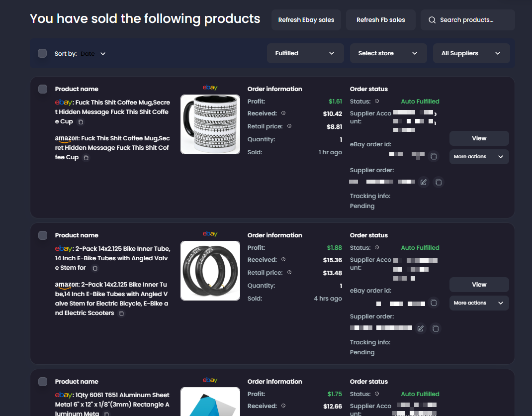Toggle the select-all checkbox beside Sort by
Screen dimensions: 532x416
42,53
